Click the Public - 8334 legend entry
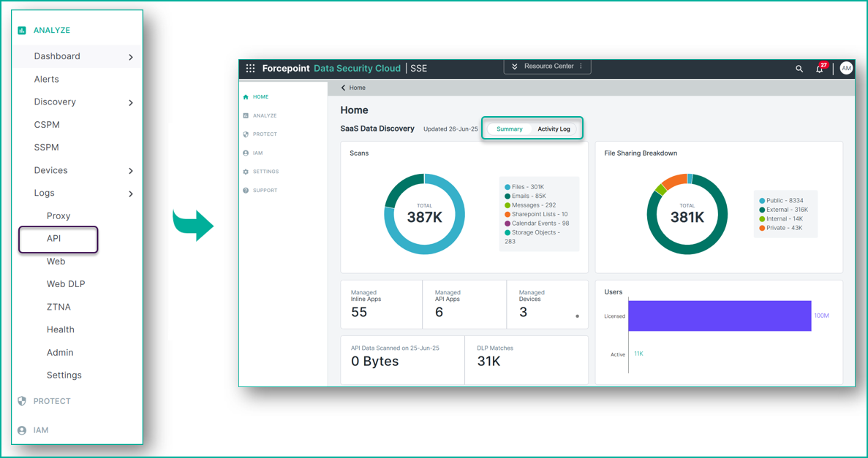This screenshot has height=458, width=868. pos(781,200)
